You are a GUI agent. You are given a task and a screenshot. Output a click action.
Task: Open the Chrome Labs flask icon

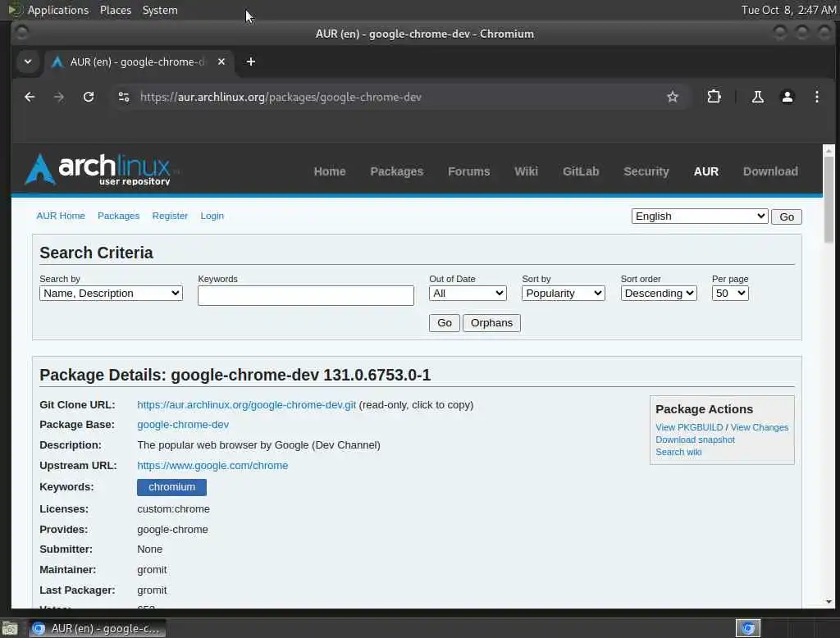757,97
